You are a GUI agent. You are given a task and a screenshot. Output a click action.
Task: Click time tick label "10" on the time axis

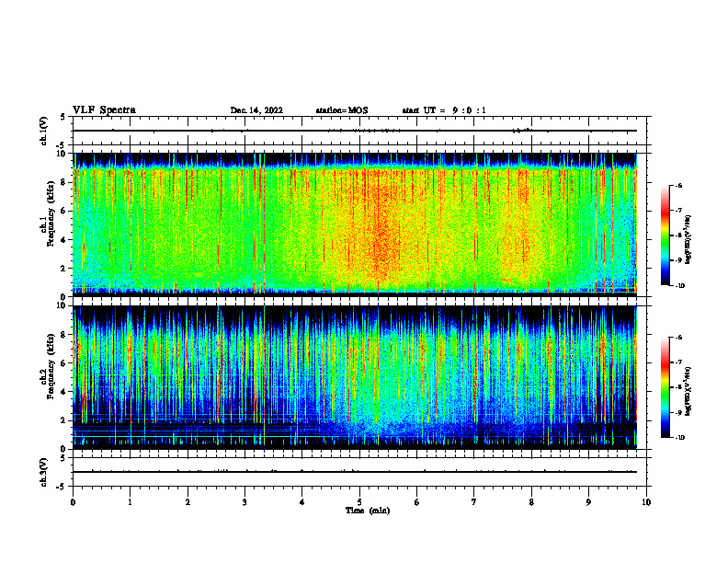pos(646,502)
